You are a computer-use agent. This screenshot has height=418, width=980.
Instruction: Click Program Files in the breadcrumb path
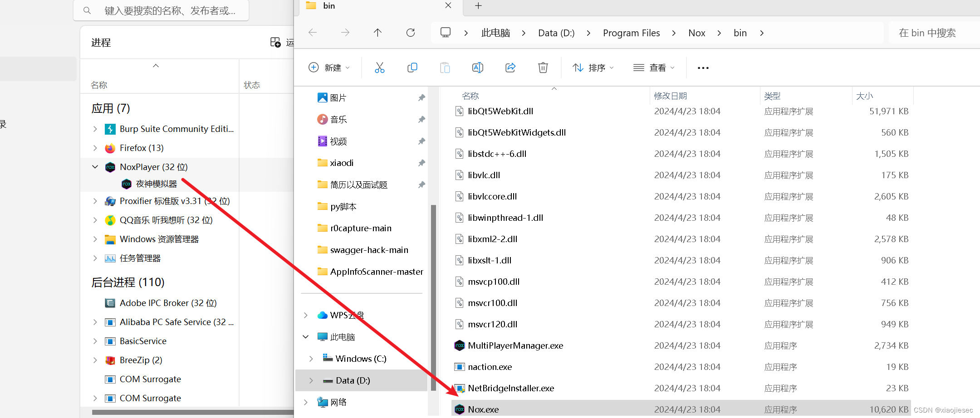(631, 33)
